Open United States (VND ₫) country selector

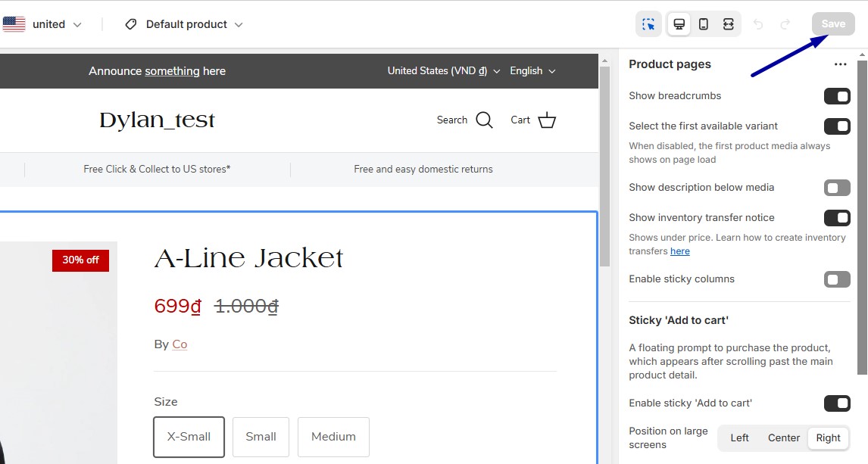click(443, 71)
